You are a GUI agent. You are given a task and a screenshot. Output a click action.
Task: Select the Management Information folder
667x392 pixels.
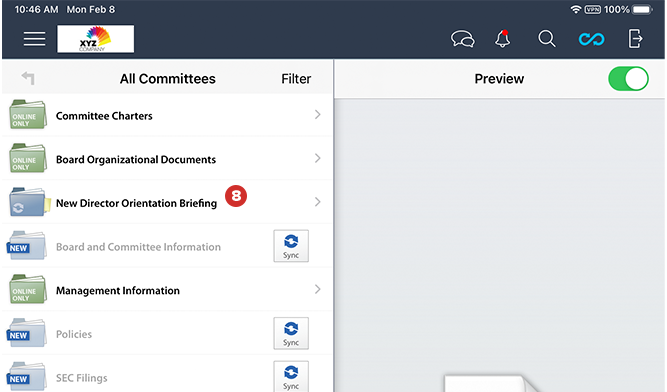tap(167, 290)
